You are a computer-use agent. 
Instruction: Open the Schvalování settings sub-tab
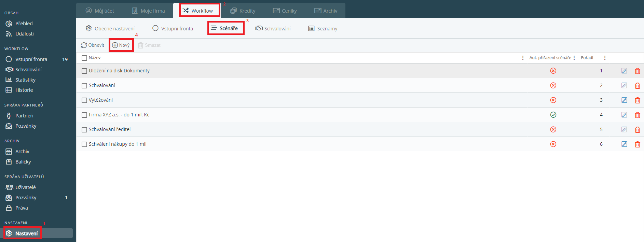273,29
